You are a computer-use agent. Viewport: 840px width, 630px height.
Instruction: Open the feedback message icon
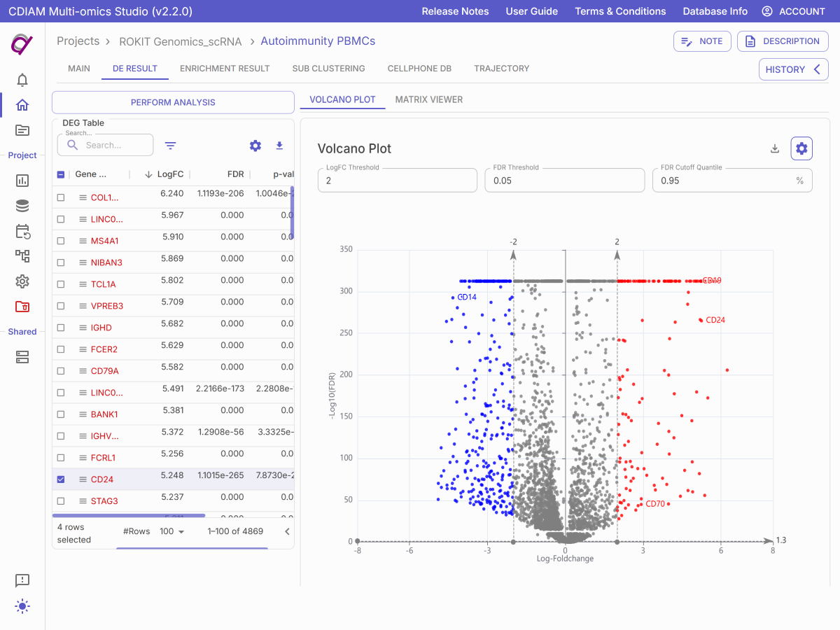[22, 581]
